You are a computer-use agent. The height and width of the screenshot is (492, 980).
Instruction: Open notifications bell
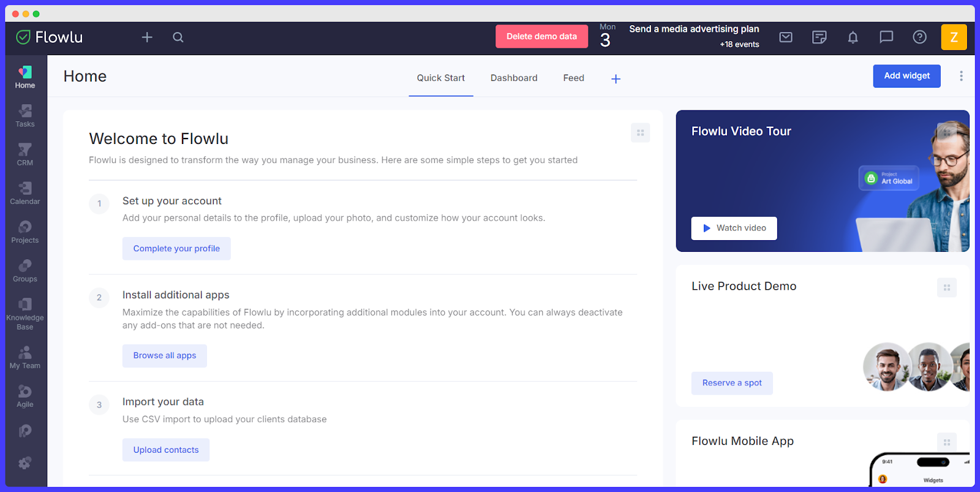[853, 37]
